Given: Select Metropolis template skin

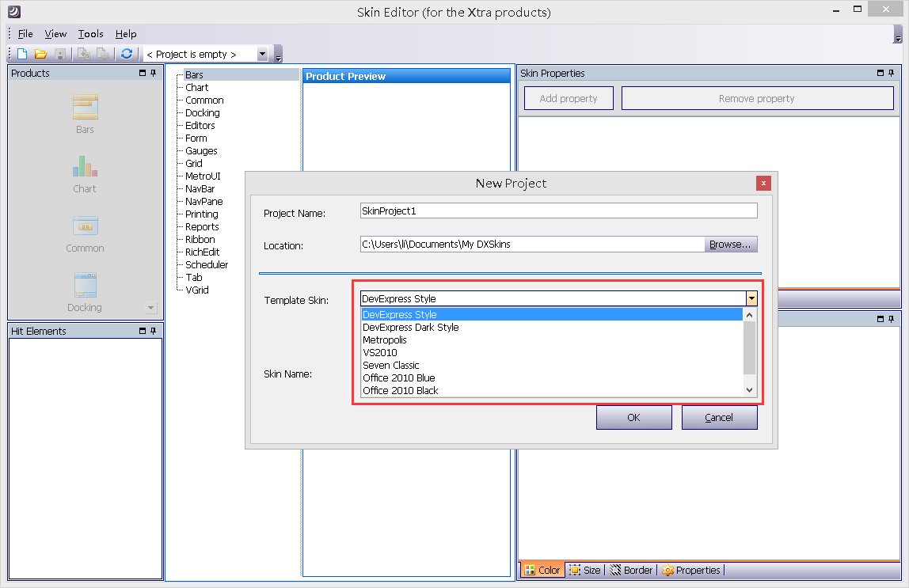Looking at the screenshot, I should coord(551,340).
